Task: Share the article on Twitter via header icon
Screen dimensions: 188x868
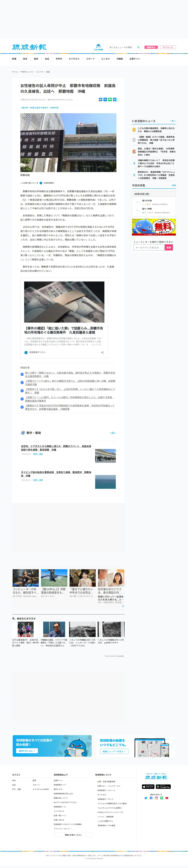Action: point(100,99)
